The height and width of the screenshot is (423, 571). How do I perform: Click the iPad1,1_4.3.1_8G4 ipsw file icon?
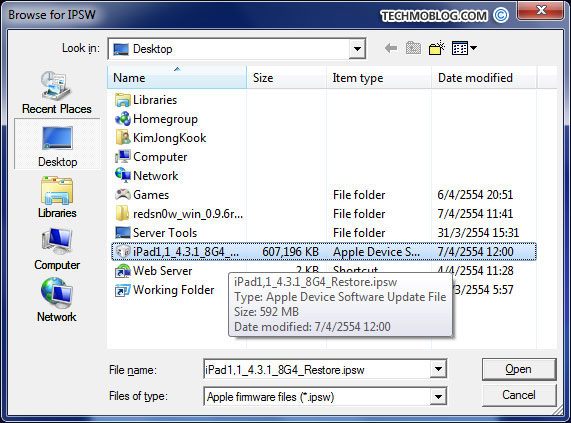click(123, 252)
